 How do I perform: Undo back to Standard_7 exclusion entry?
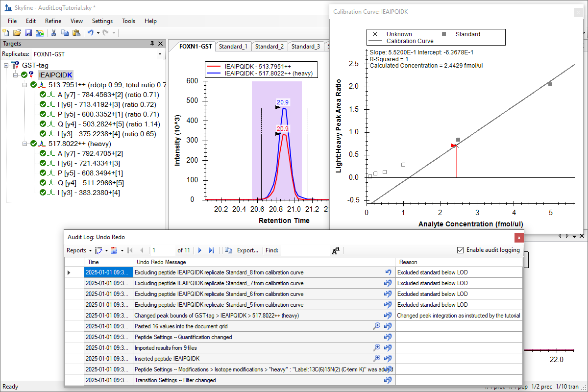click(x=389, y=283)
